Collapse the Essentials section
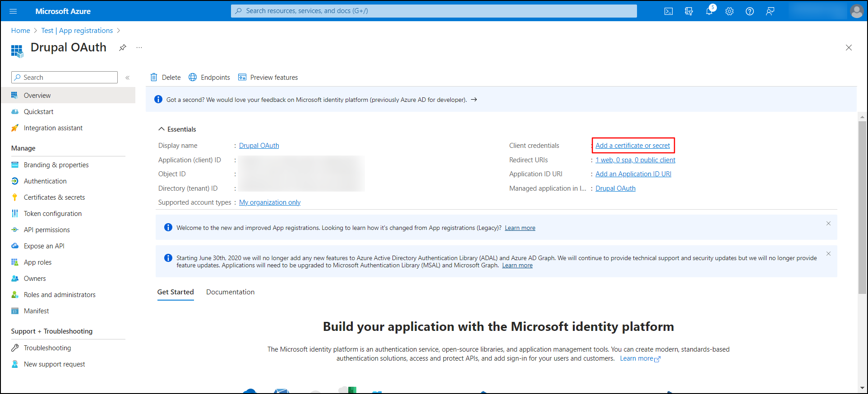 point(177,129)
